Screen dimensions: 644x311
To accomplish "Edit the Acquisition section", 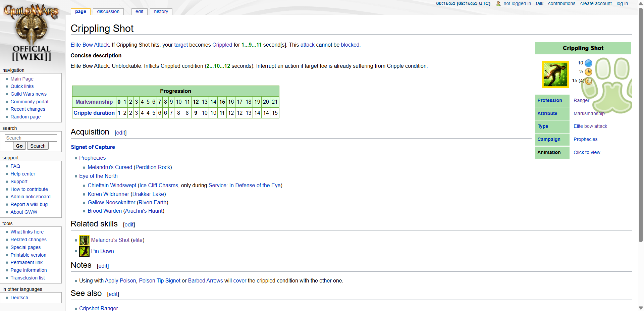I will [121, 133].
